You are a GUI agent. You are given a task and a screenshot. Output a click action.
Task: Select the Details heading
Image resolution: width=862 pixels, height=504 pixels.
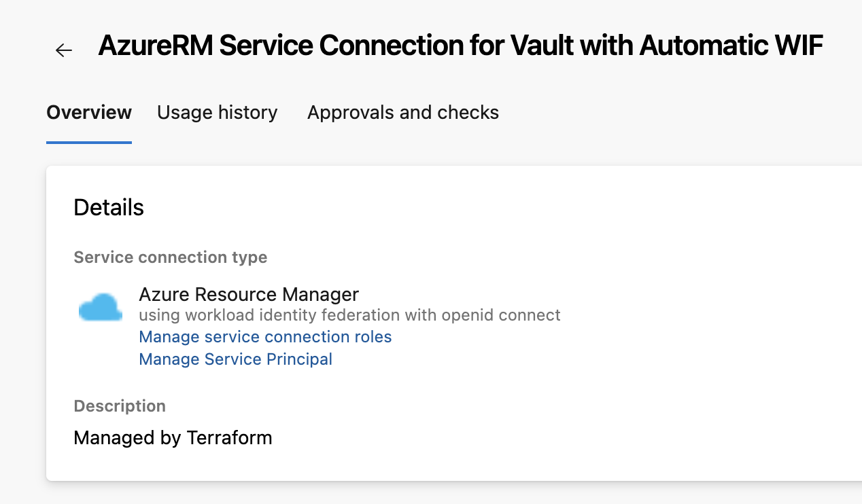coord(108,207)
